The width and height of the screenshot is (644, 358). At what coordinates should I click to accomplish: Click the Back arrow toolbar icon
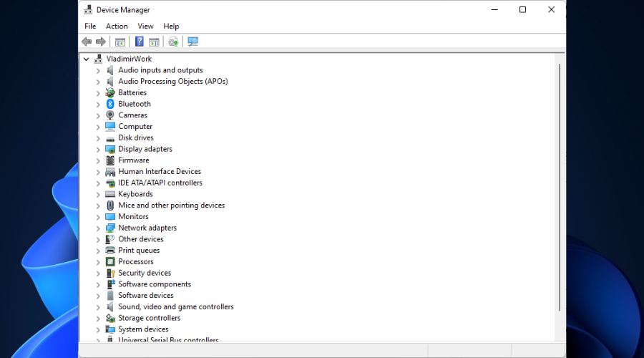[87, 42]
